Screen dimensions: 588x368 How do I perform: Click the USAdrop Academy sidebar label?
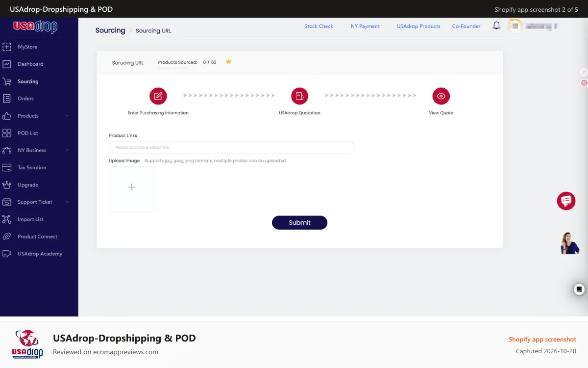40,254
